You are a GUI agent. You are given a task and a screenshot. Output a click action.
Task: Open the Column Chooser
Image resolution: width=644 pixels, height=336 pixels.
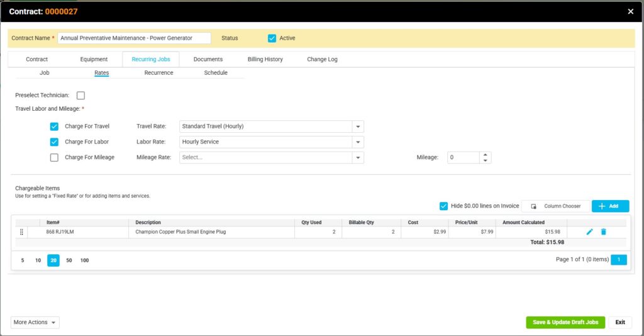(x=556, y=206)
